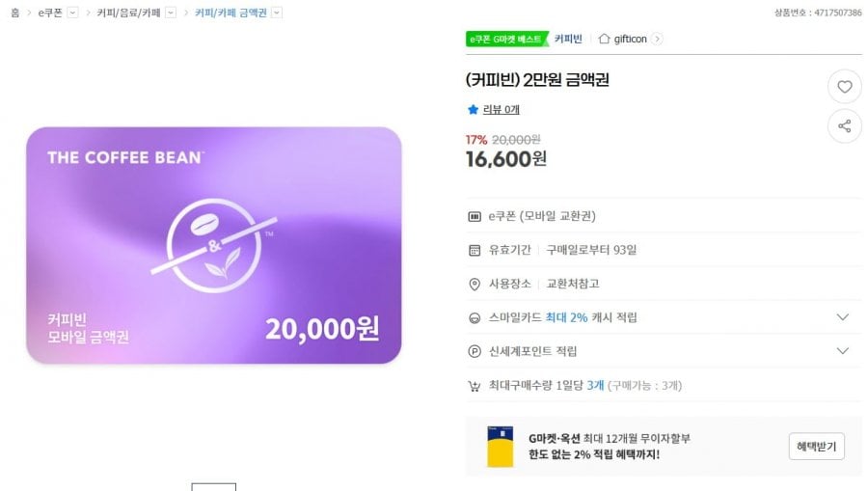Click the Smile Card icon
The height and width of the screenshot is (491, 868).
[474, 317]
